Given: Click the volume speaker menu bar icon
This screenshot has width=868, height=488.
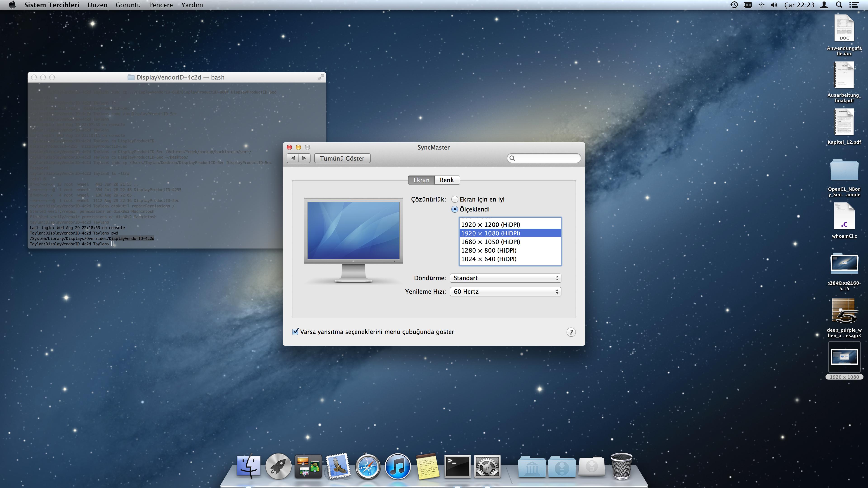Looking at the screenshot, I should pos(774,5).
